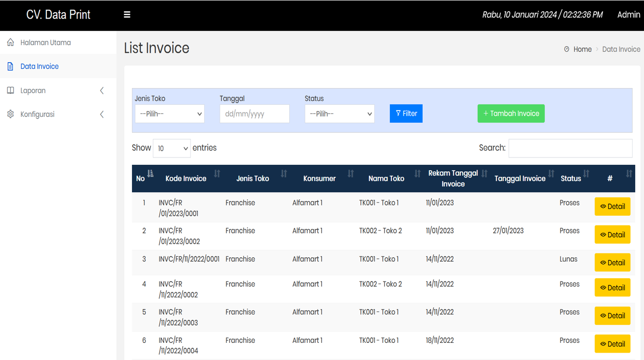View Detail for invoice INVC/FR/11/2022/0001

coord(612,263)
